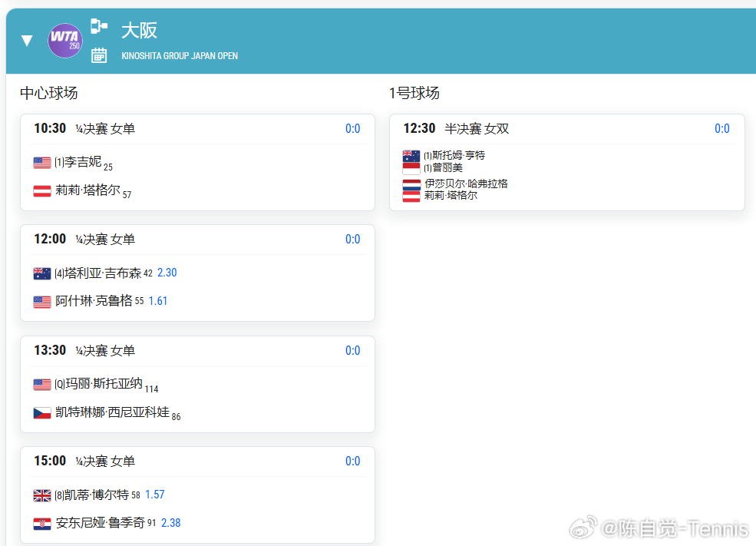Open the tournament draw bracket icon
The height and width of the screenshot is (546, 756).
[99, 26]
